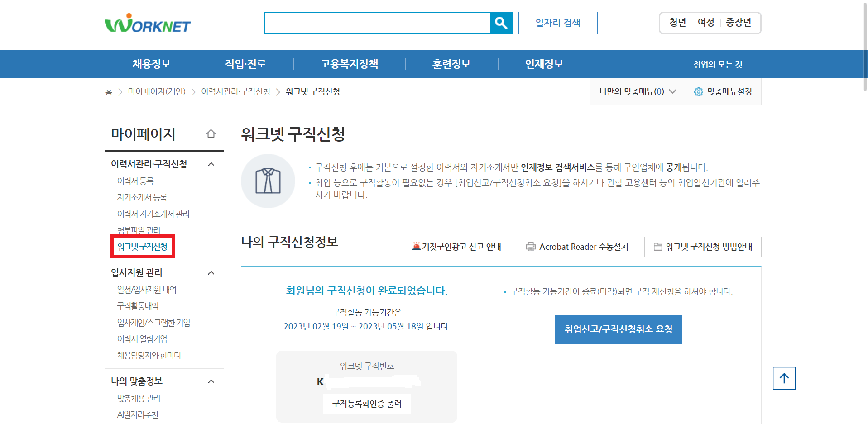This screenshot has width=868, height=424.
Task: Click the scroll-to-top arrow button
Action: point(784,378)
